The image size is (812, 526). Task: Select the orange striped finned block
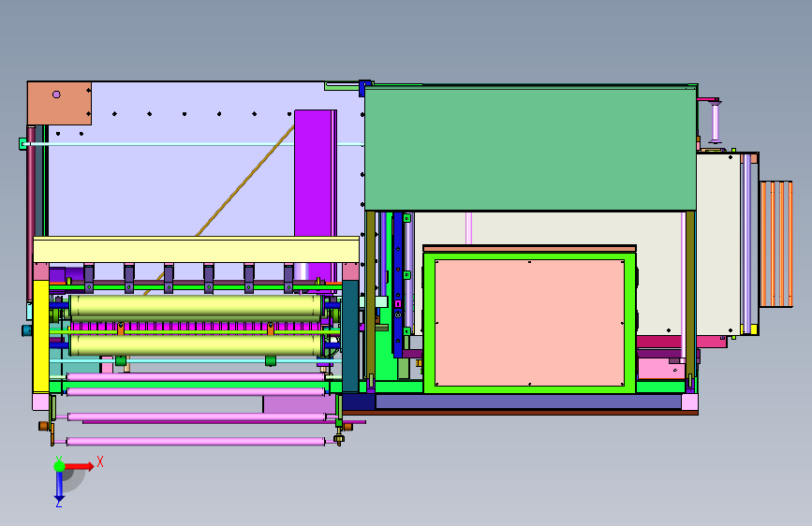[775, 244]
